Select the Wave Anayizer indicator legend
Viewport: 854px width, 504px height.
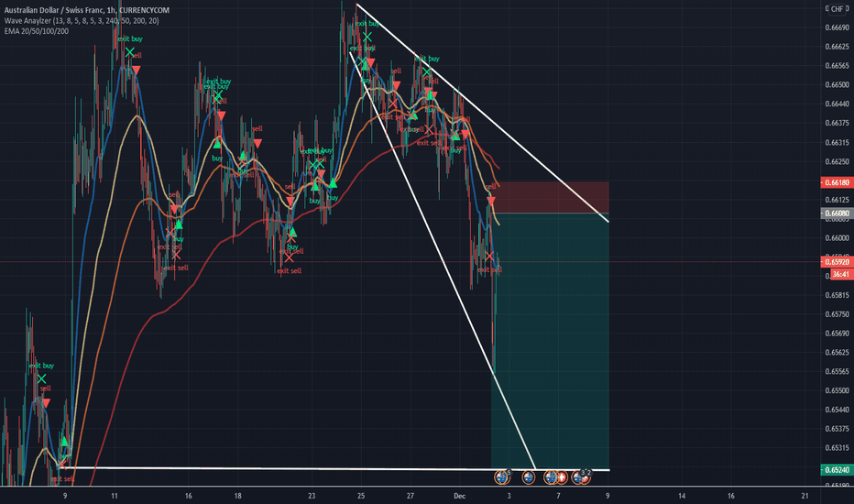[x=82, y=21]
